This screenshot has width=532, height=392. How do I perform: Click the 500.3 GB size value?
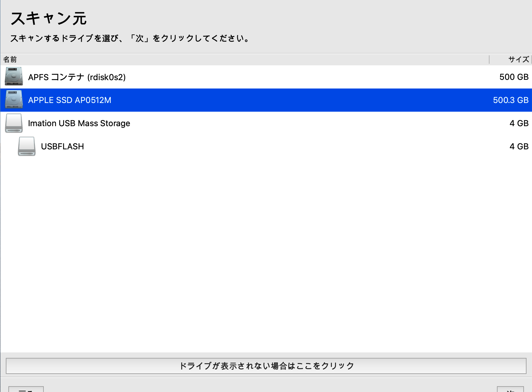point(510,100)
